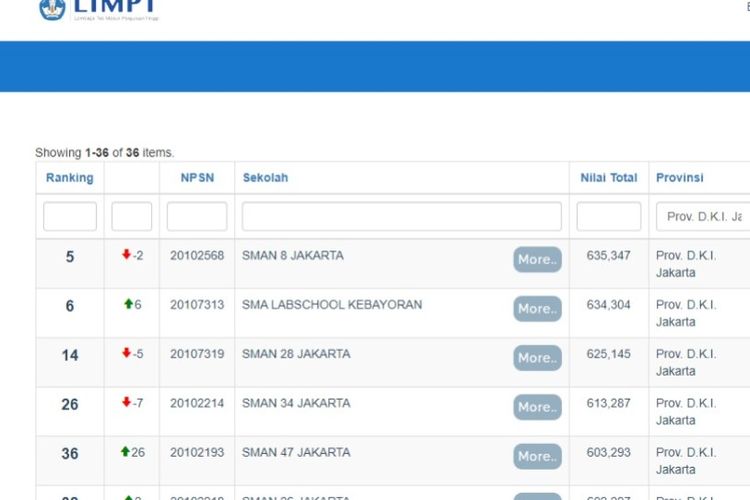Select the Nilai Total filter box
Image resolution: width=750 pixels, height=500 pixels.
tap(608, 216)
